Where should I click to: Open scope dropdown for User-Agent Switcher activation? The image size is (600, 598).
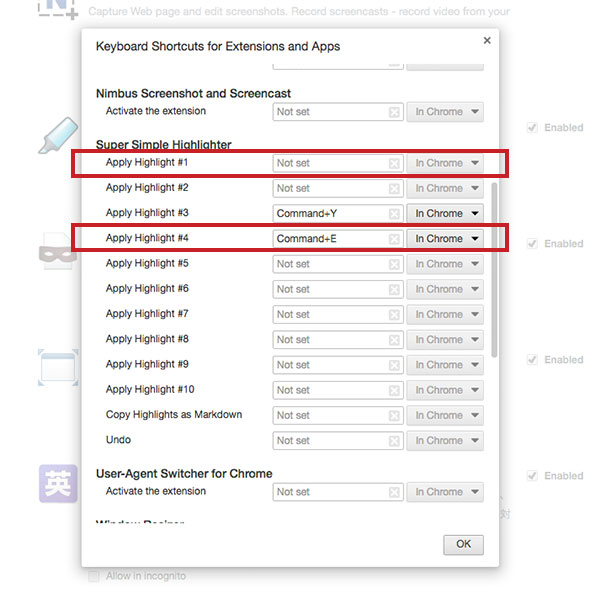coord(445,492)
